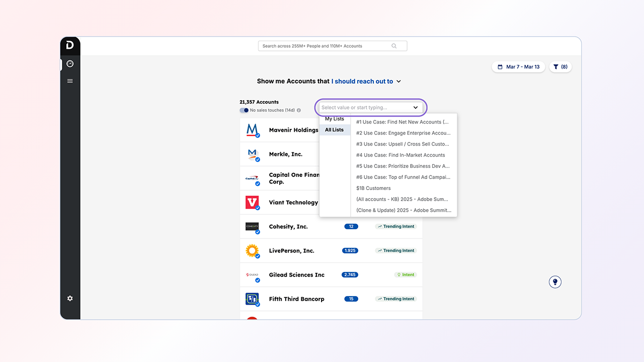This screenshot has height=362, width=644.
Task: Click the people and accounts search field
Action: coord(333,46)
